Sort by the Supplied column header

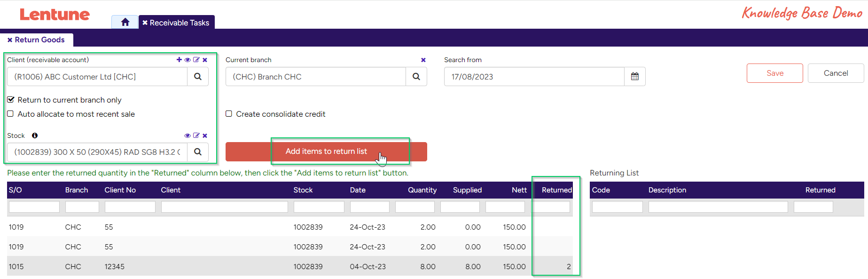click(467, 190)
